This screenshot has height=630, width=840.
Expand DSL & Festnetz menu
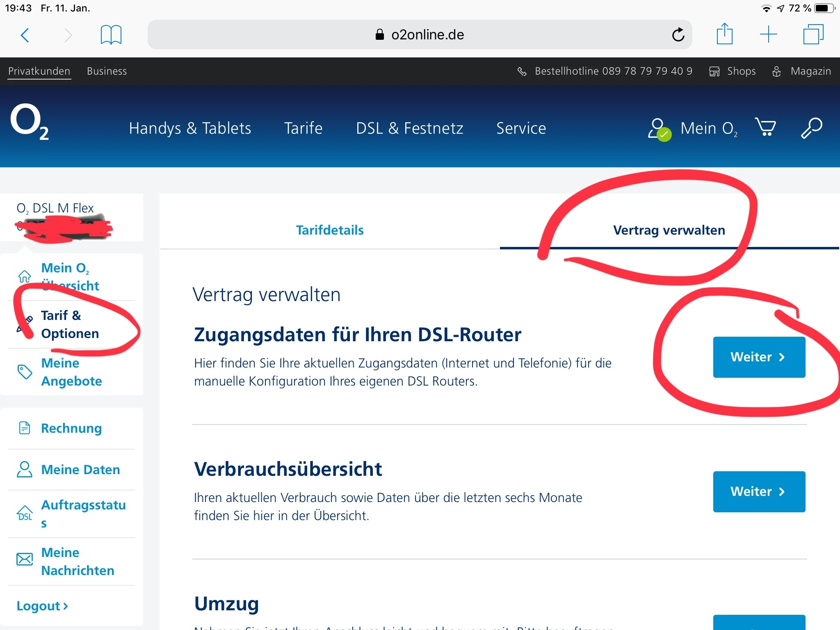coord(409,128)
